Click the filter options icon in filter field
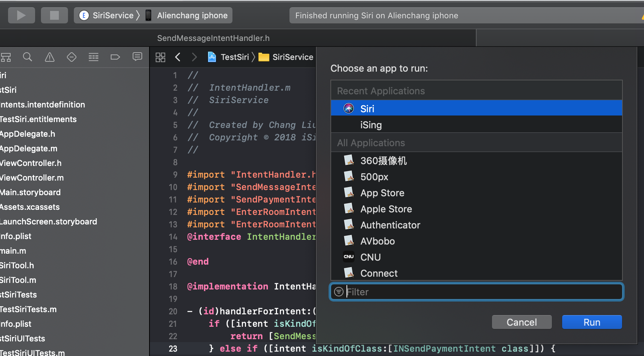The width and height of the screenshot is (644, 356). pos(339,292)
